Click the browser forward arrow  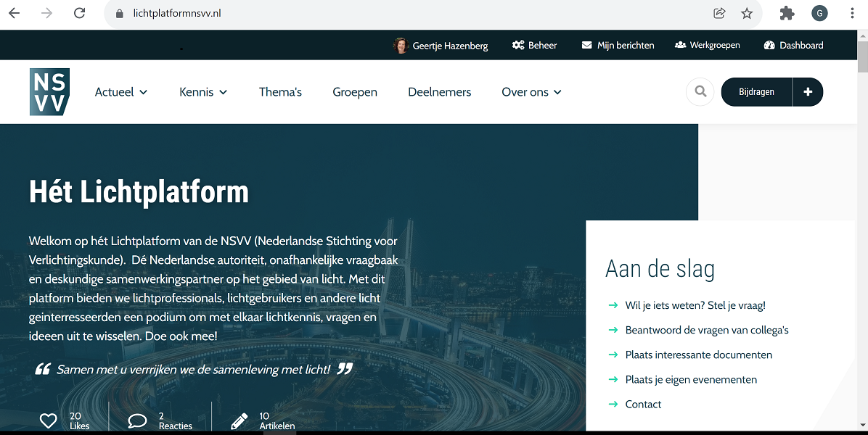pos(47,13)
